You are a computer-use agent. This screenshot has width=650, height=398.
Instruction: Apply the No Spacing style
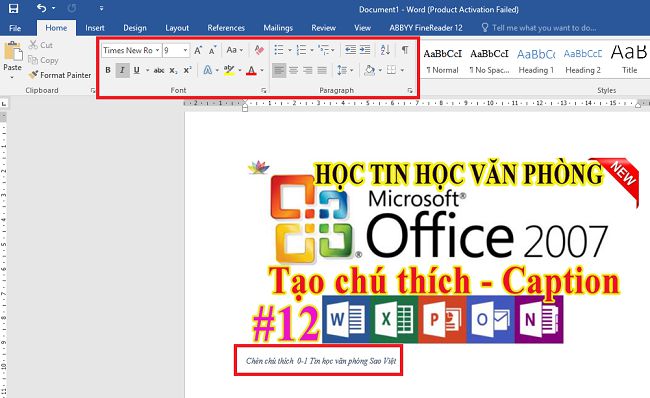pyautogui.click(x=489, y=61)
